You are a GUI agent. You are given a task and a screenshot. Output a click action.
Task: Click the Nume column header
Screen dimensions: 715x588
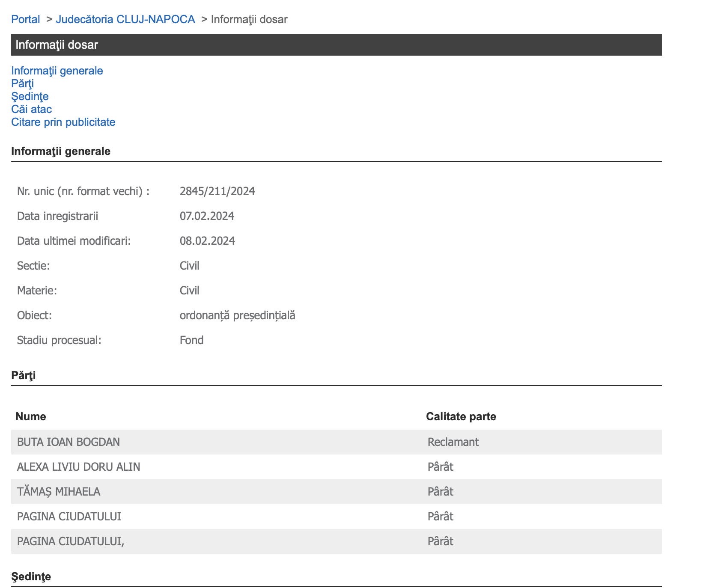coord(31,416)
